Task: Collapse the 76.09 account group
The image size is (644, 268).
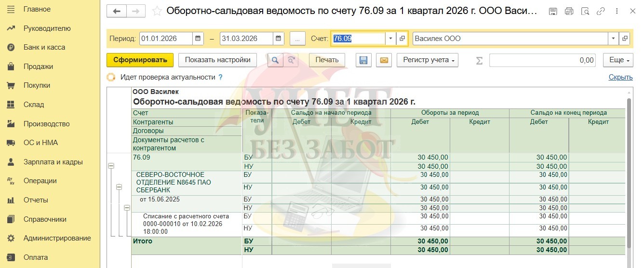Action: click(111, 165)
